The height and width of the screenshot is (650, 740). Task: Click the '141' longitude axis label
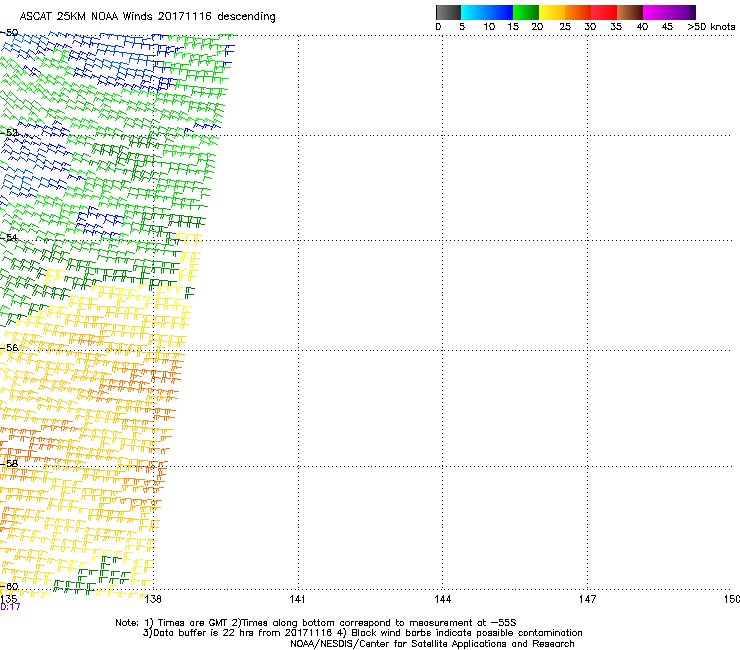[x=297, y=599]
